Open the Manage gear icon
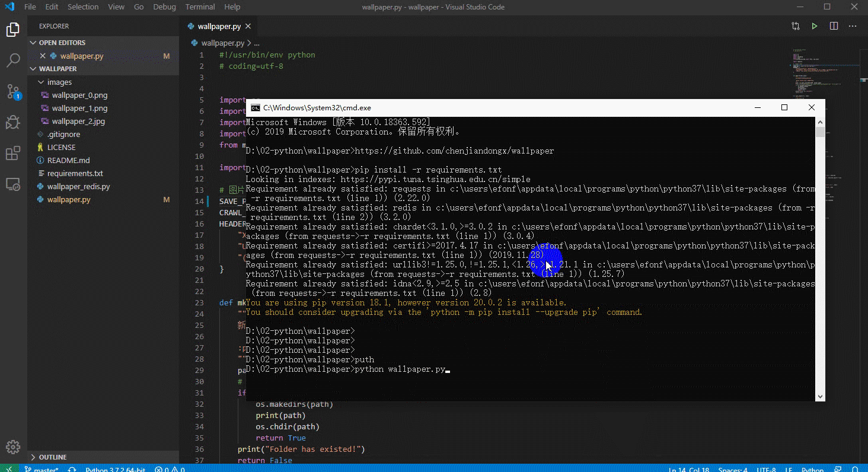This screenshot has width=868, height=472. (x=13, y=447)
